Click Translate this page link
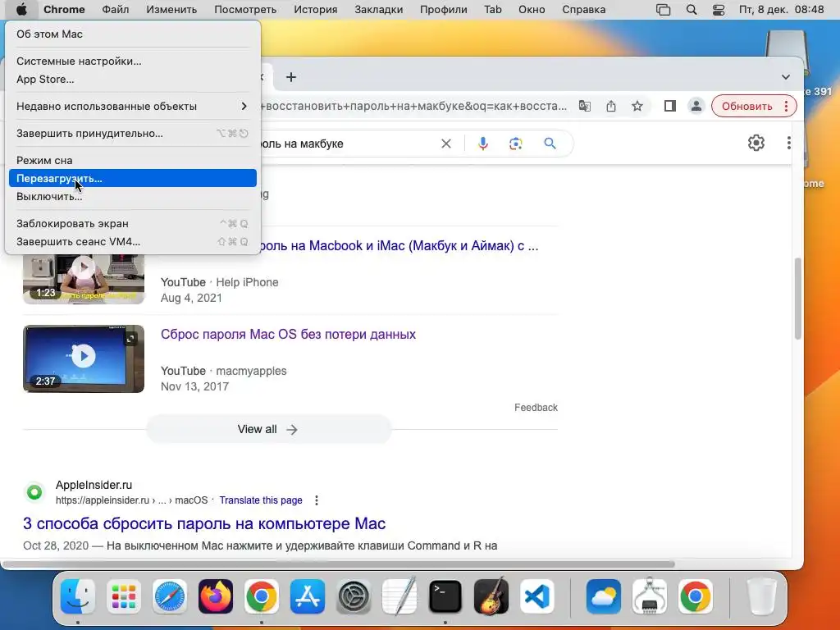The image size is (840, 630). coord(260,500)
